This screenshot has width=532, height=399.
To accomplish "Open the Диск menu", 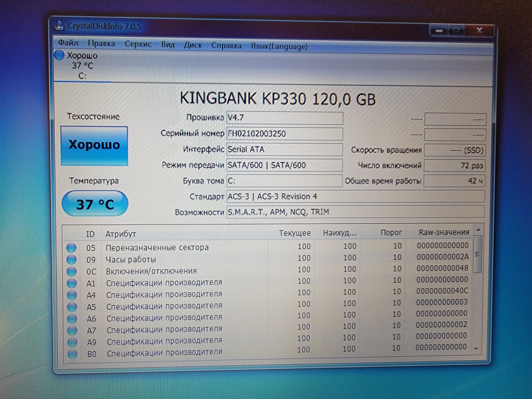I will 193,45.
